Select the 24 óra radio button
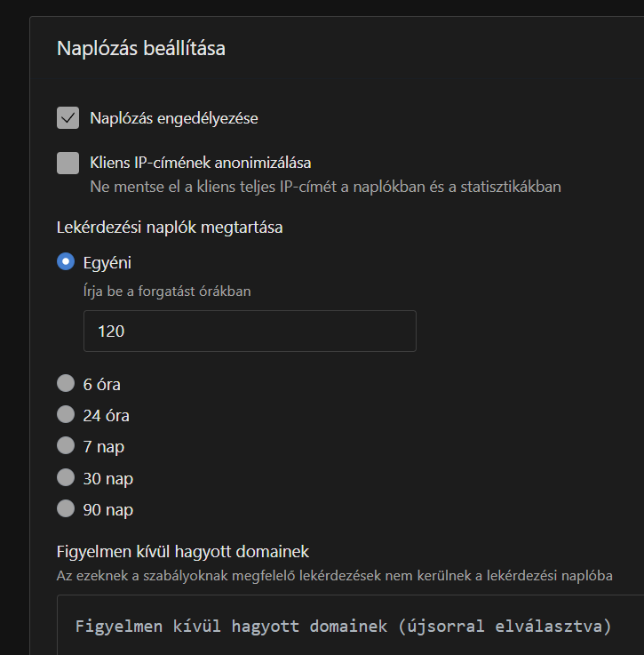Viewport: 644px width, 655px height. click(x=66, y=415)
